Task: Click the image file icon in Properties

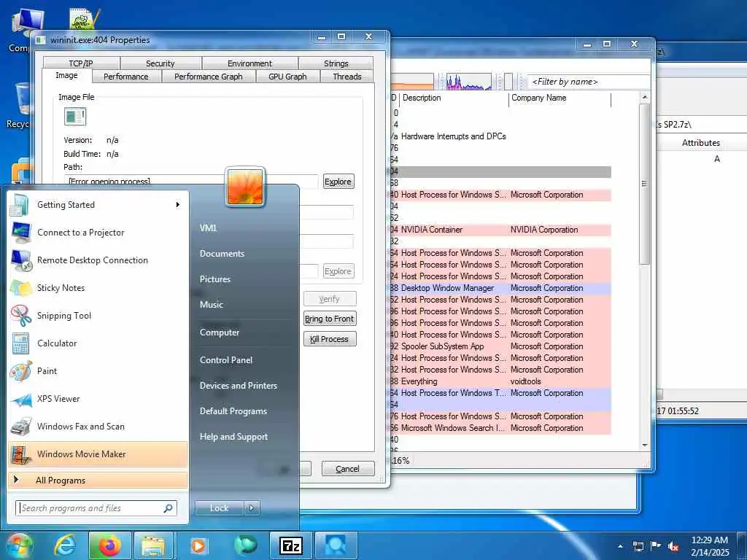Action: click(75, 117)
